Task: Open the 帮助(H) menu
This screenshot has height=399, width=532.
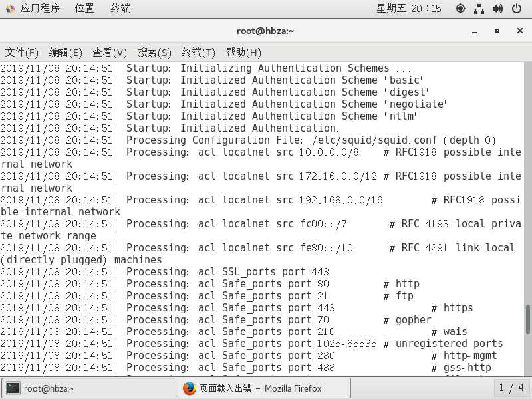Action: (x=243, y=52)
